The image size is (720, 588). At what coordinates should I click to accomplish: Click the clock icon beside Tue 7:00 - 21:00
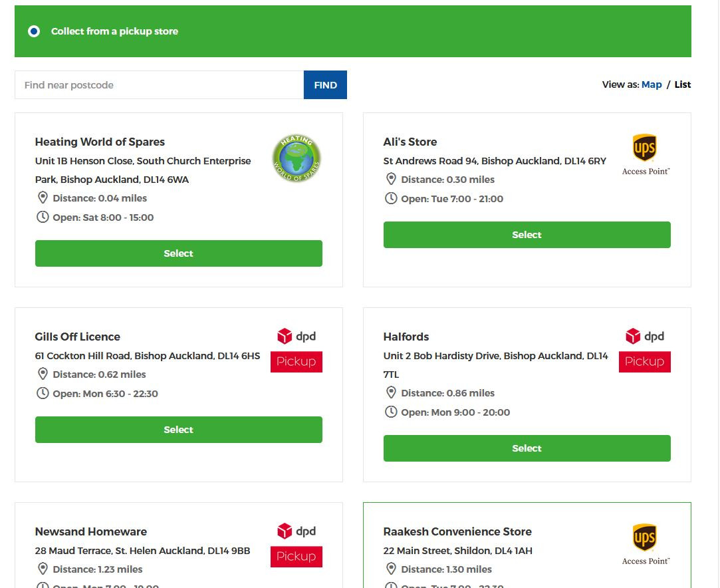pos(391,198)
